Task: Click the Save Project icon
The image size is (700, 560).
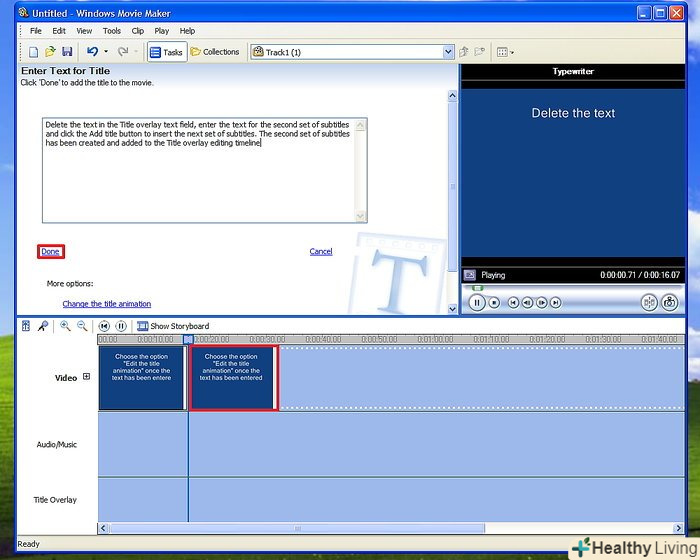Action: (67, 52)
